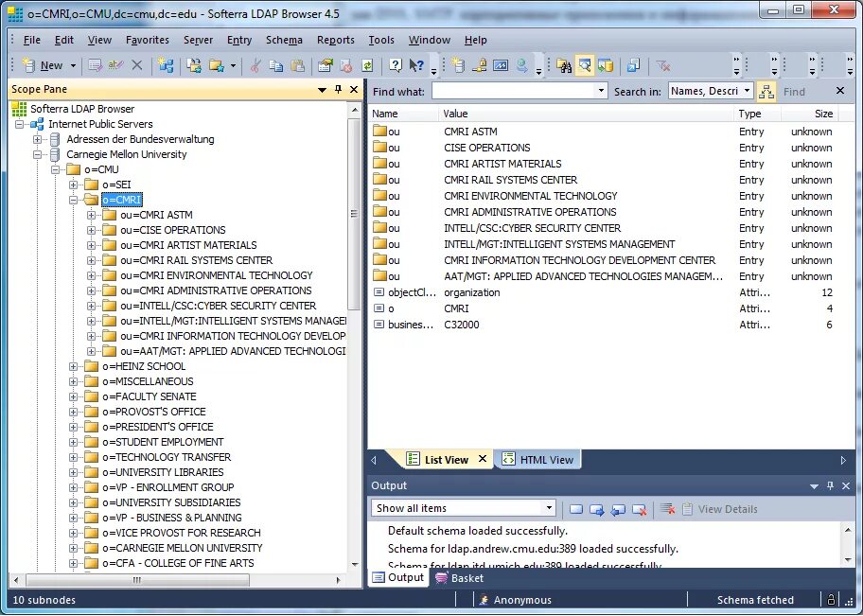
Task: Click the open in new window icon
Action: coord(633,65)
